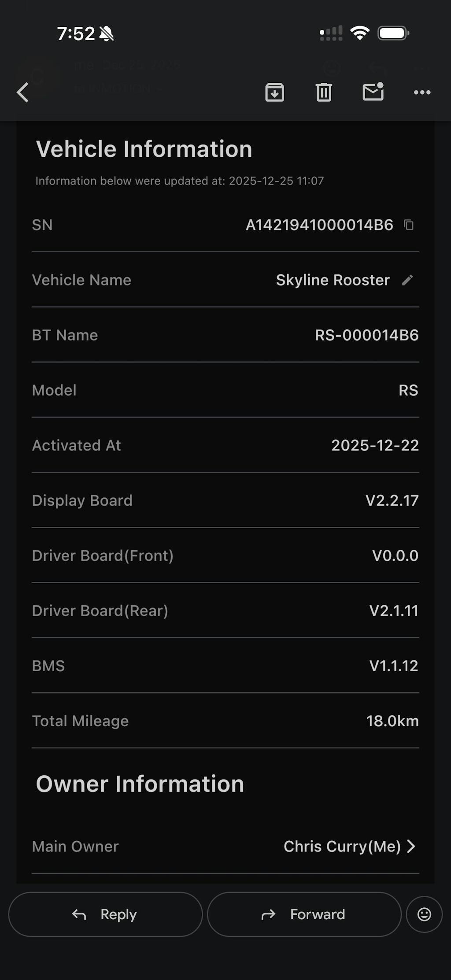
Task: Select the serial number A1421941000014B6
Action: [x=319, y=225]
